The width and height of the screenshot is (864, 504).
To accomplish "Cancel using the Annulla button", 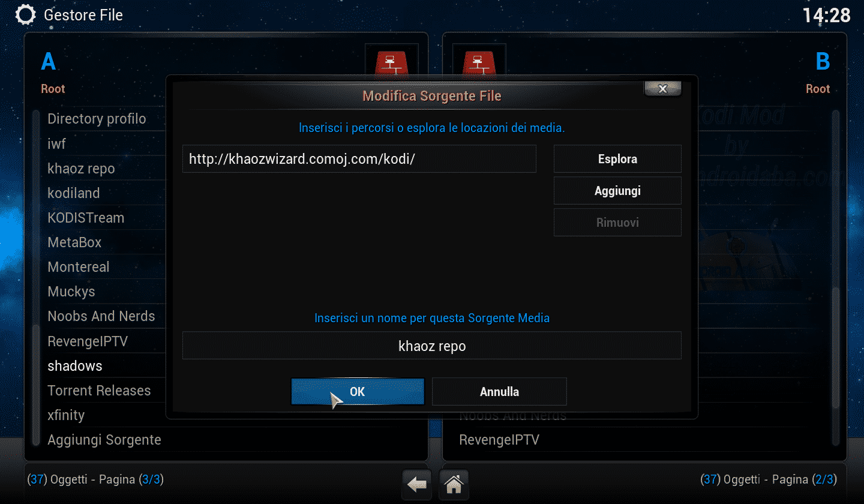I will click(x=499, y=391).
